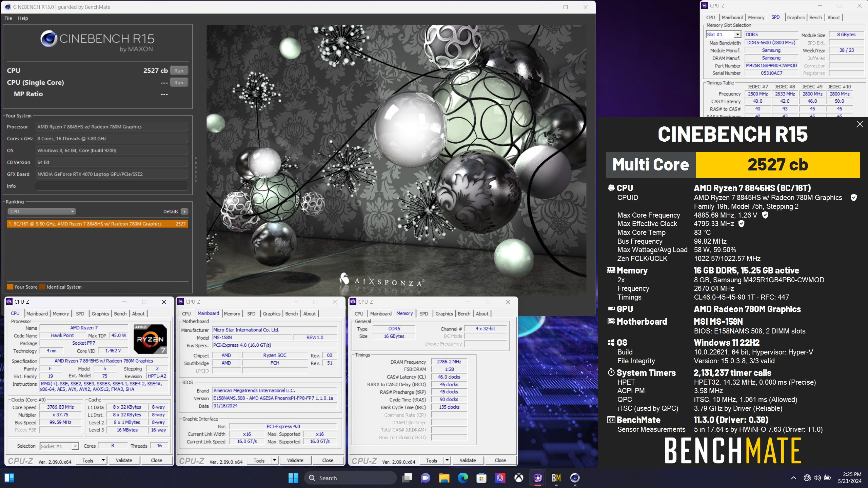Switch to CPU tab in Mainboard CPU-Z window
The height and width of the screenshot is (488, 868).
click(186, 314)
